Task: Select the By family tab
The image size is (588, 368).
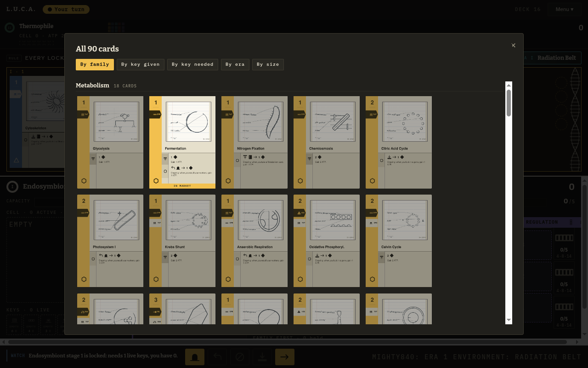Action: click(95, 64)
